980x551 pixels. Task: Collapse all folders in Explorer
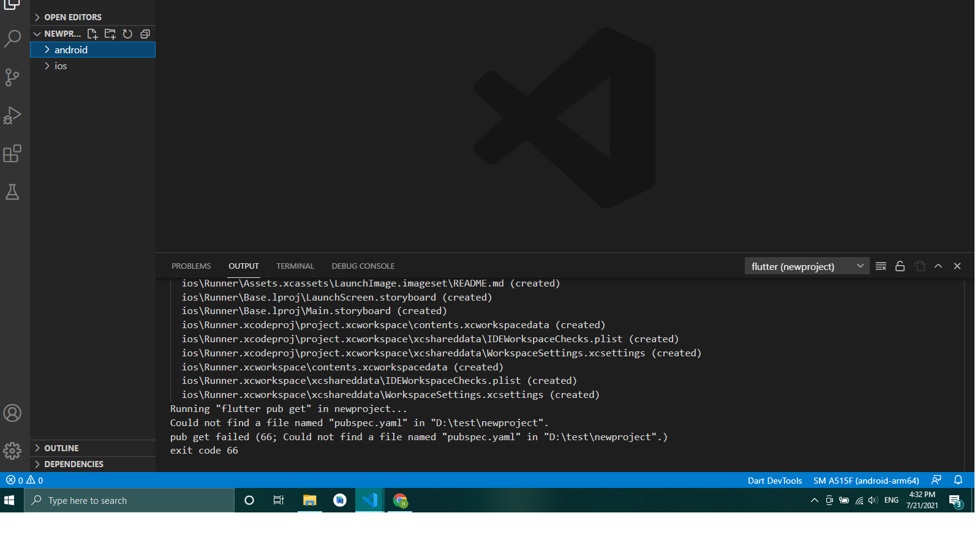click(x=145, y=34)
